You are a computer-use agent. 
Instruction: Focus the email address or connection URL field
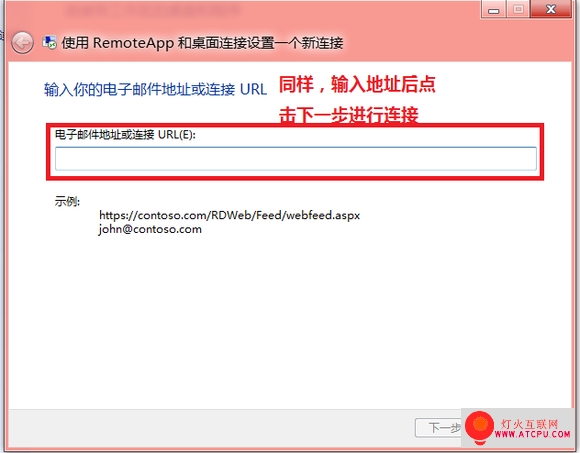(296, 159)
